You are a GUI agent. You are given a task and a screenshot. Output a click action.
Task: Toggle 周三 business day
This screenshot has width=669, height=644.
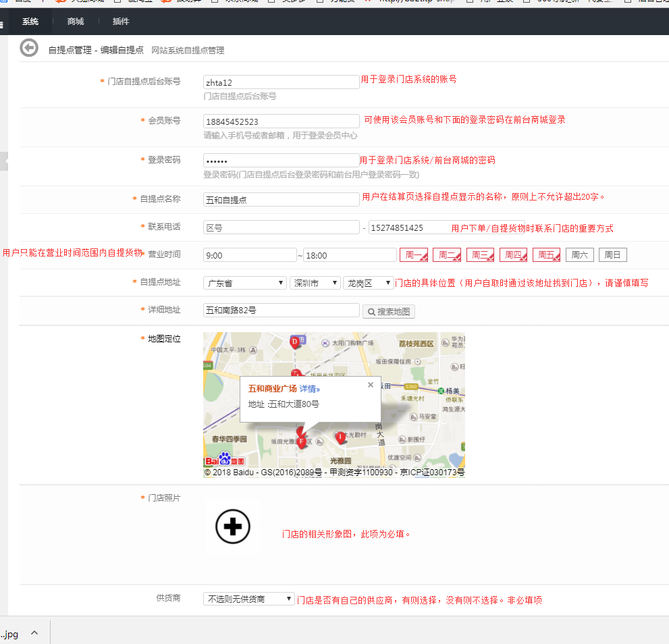tap(480, 255)
